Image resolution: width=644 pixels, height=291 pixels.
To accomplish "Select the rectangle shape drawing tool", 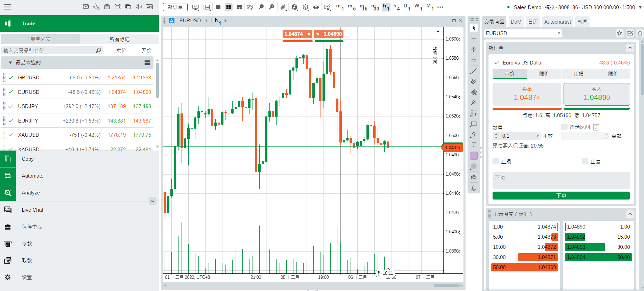I will click(x=474, y=124).
